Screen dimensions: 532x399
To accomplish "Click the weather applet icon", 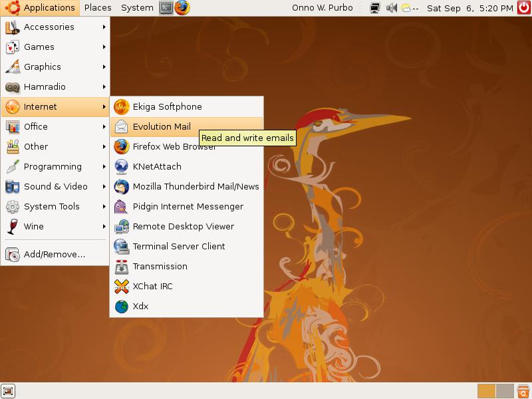I will tap(406, 9).
